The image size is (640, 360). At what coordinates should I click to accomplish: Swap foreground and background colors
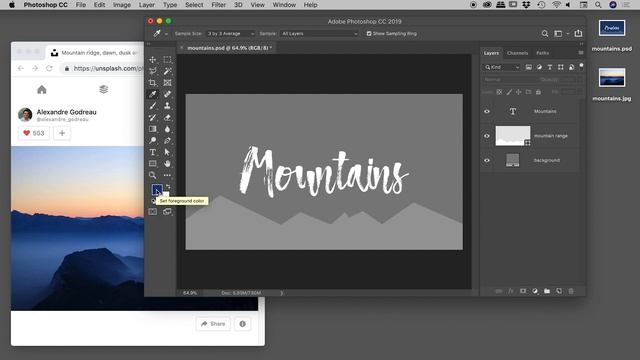(x=168, y=187)
